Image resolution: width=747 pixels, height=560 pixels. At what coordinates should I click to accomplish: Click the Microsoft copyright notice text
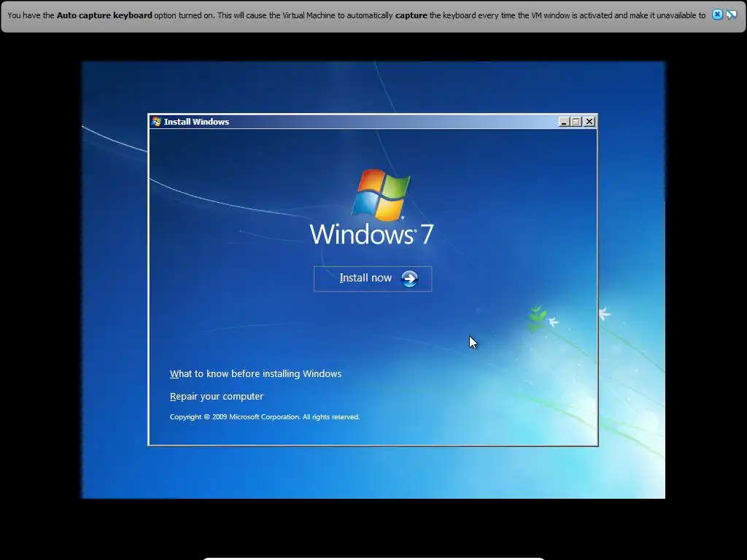tap(264, 416)
